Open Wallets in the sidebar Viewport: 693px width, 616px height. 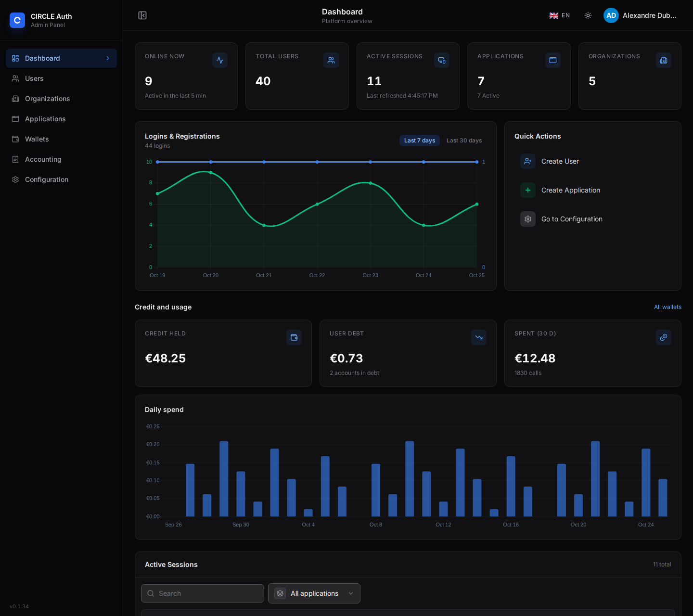tap(61, 139)
